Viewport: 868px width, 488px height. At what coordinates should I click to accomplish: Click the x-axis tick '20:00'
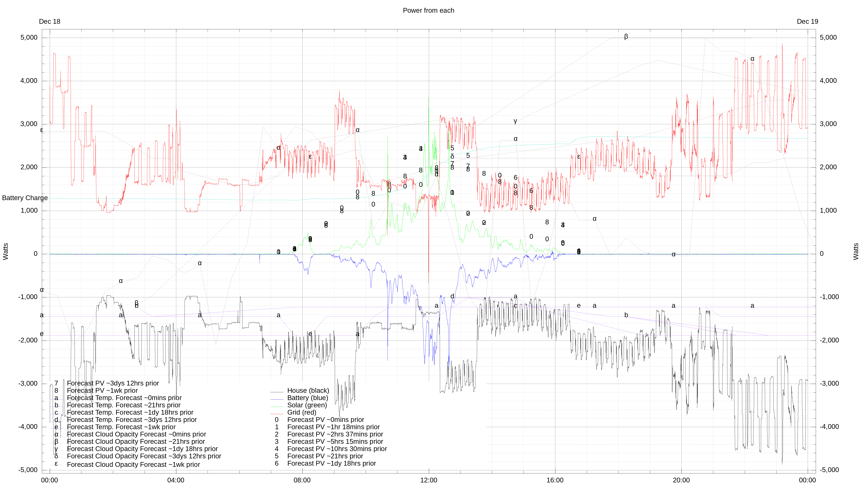click(x=681, y=480)
